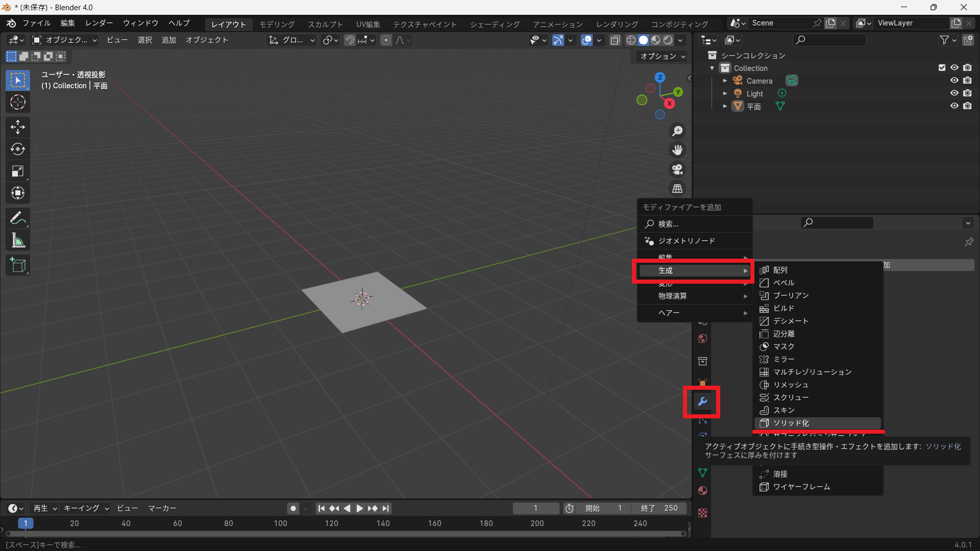Select the Annotate pencil tool
This screenshot has width=980, height=551.
(18, 218)
